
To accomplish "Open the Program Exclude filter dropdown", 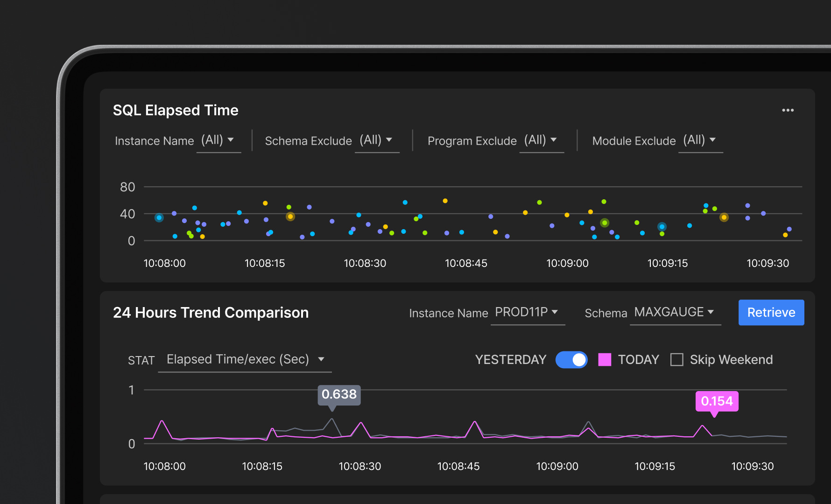I will [541, 140].
